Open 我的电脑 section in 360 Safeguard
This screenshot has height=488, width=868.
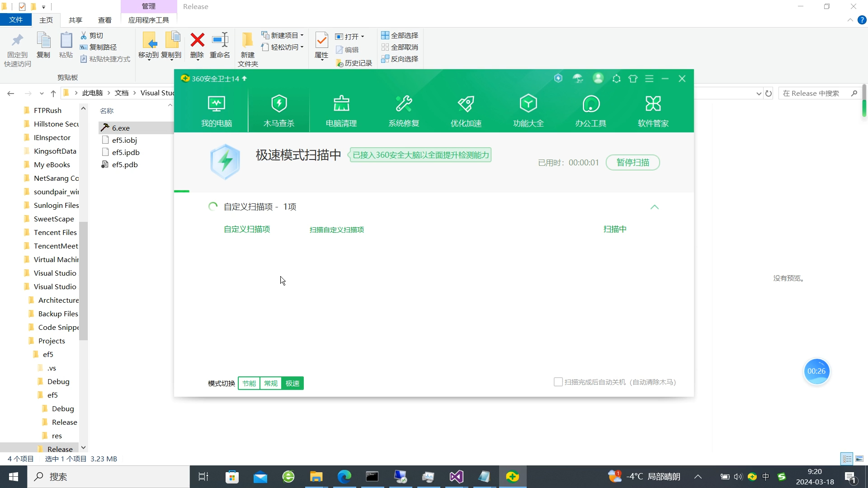[217, 111]
